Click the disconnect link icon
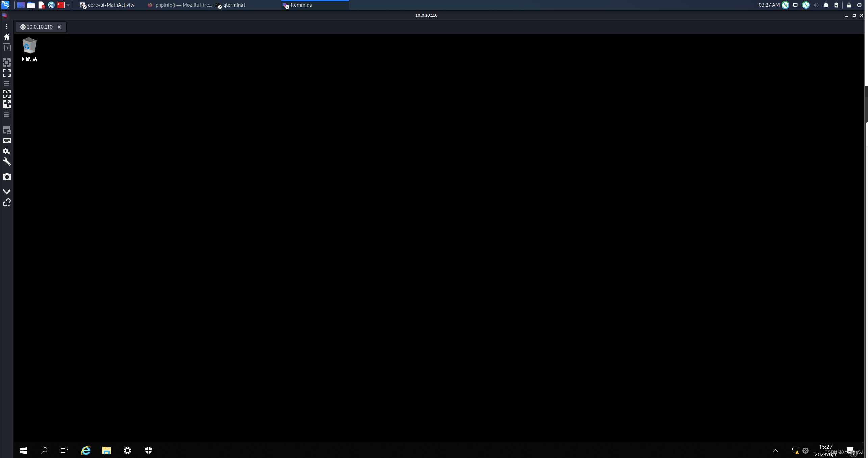Viewport: 868px width, 458px height. [6, 202]
